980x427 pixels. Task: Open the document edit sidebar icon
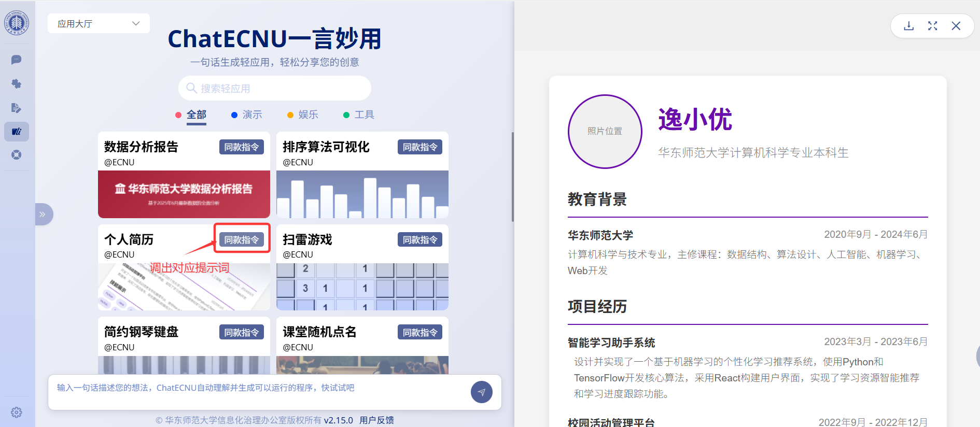(16, 108)
